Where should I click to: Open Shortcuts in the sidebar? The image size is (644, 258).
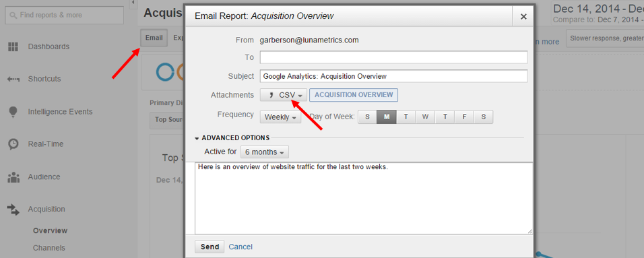[44, 79]
